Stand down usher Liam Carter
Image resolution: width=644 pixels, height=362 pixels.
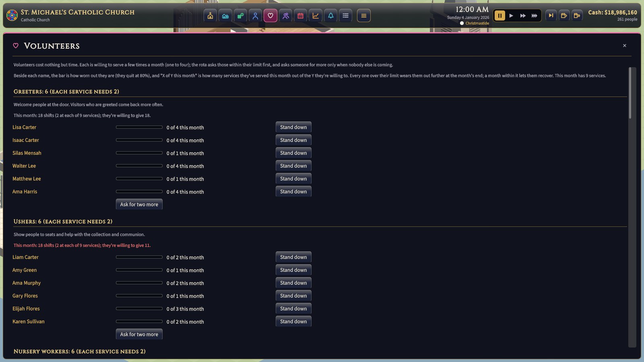[293, 257]
